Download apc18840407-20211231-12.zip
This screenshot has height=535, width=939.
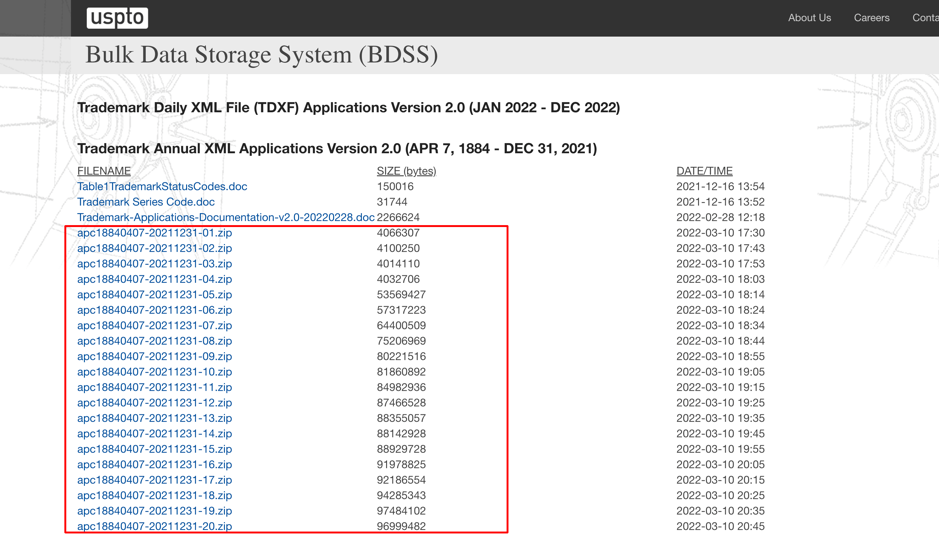155,403
